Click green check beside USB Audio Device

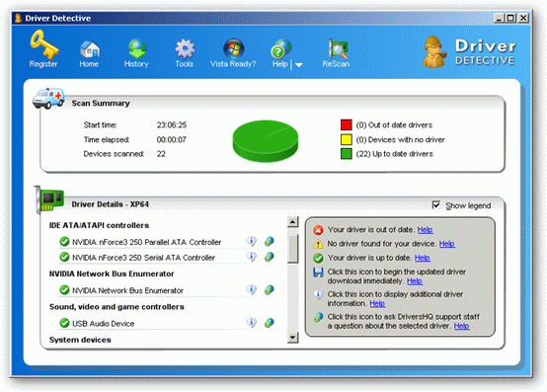tap(64, 323)
